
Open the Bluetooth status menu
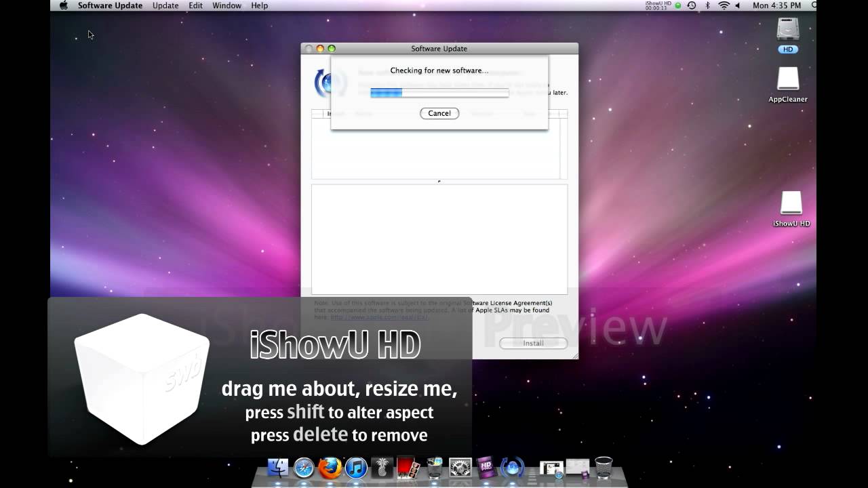coord(707,5)
